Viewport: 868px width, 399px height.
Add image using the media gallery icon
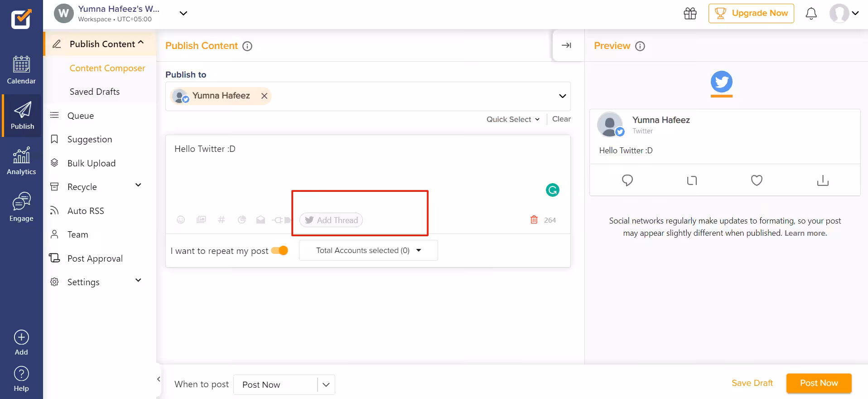tap(201, 220)
